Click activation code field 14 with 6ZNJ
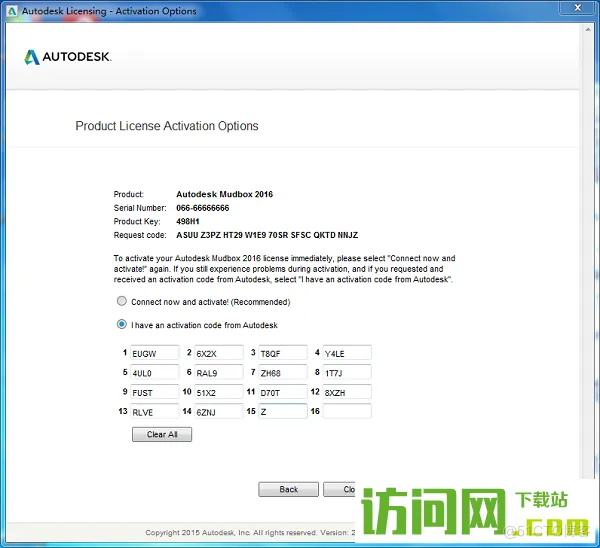Viewport: 600px width, 548px height. click(219, 411)
